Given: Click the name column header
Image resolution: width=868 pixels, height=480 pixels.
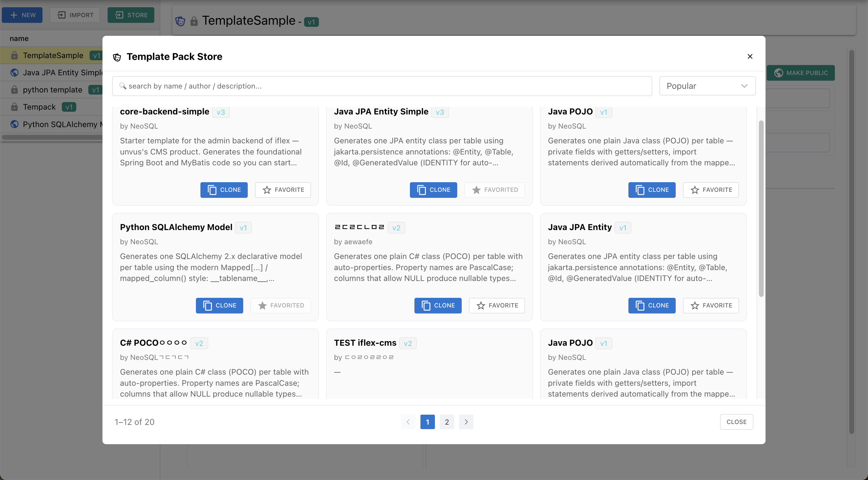Looking at the screenshot, I should click(x=19, y=38).
